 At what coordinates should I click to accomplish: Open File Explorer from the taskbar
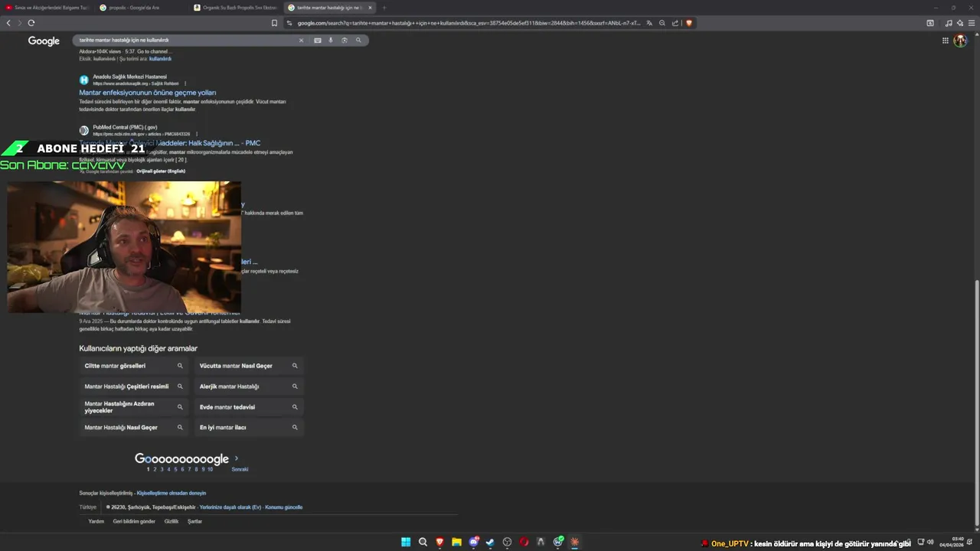point(456,543)
